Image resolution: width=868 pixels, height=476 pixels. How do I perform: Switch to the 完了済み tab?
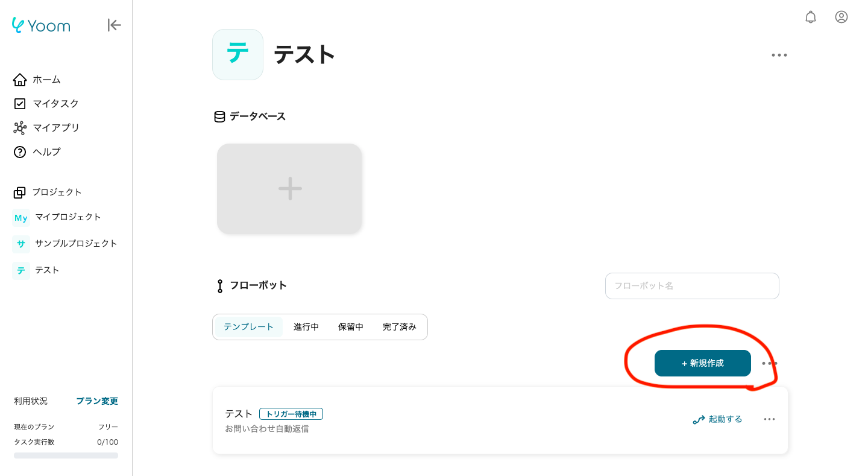point(399,327)
